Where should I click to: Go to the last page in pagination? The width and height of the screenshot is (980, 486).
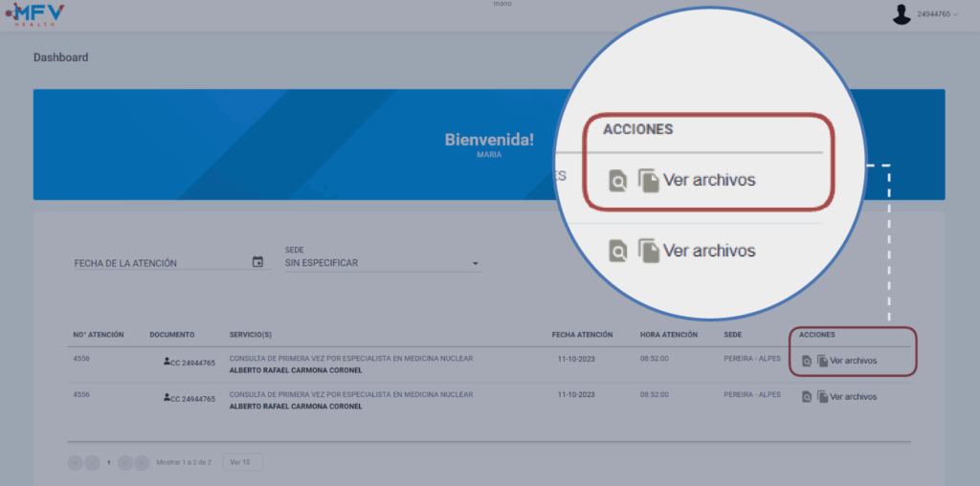tap(142, 462)
